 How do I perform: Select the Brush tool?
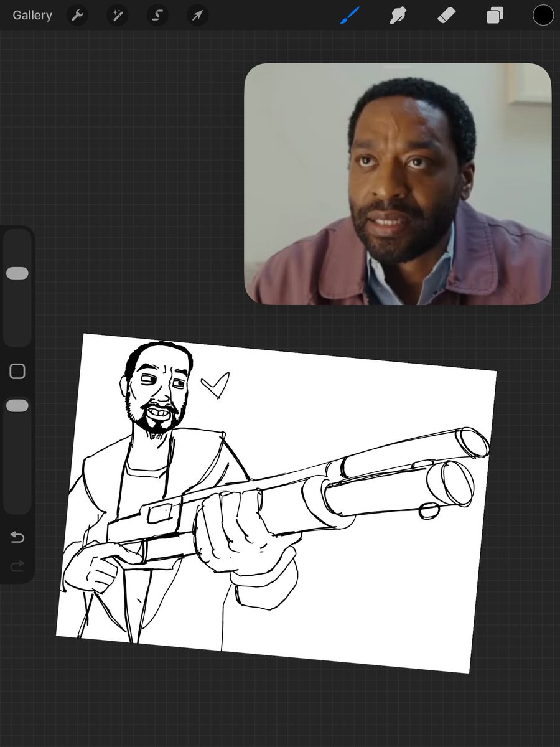pos(350,16)
